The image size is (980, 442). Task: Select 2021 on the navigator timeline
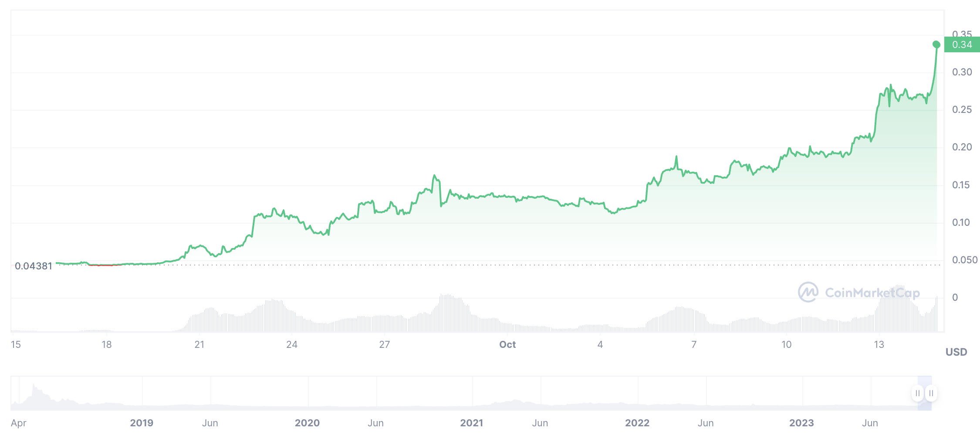click(472, 423)
